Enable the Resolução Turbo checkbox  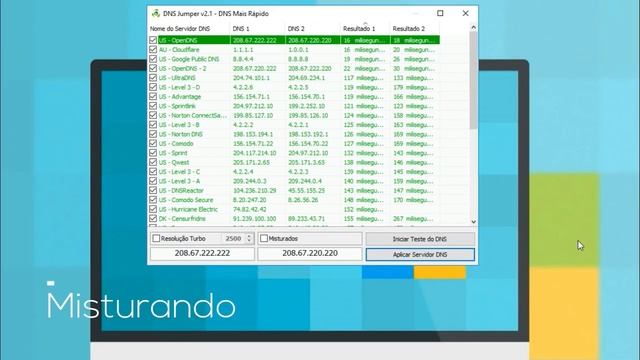156,238
